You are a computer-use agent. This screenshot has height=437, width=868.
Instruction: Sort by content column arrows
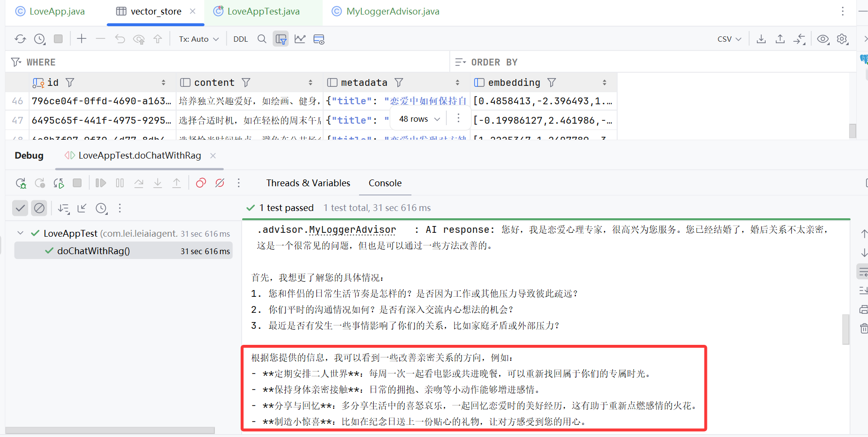tap(311, 82)
